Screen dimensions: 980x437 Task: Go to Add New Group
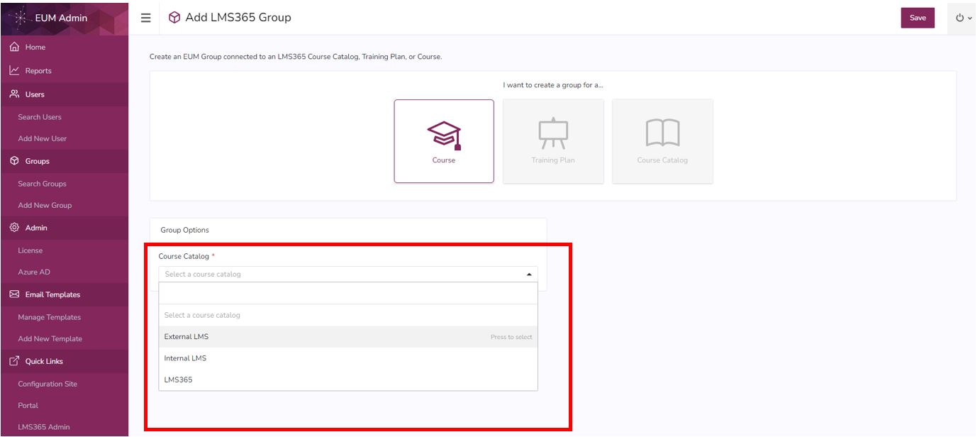(45, 205)
